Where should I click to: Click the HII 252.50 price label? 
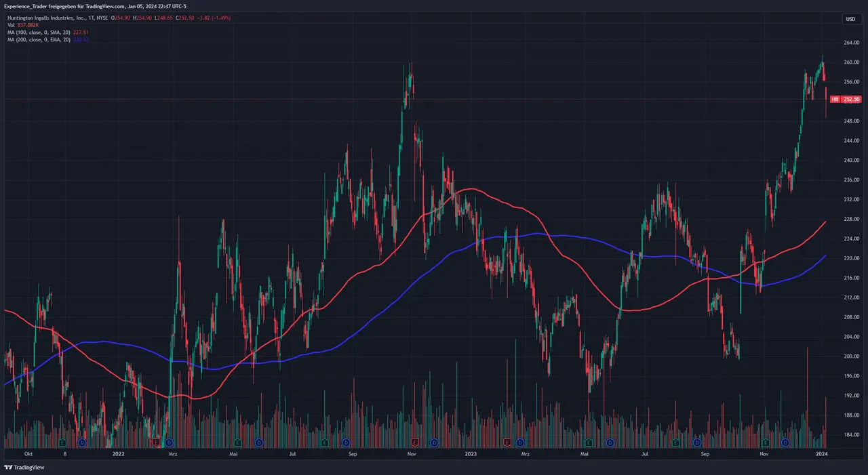click(846, 100)
